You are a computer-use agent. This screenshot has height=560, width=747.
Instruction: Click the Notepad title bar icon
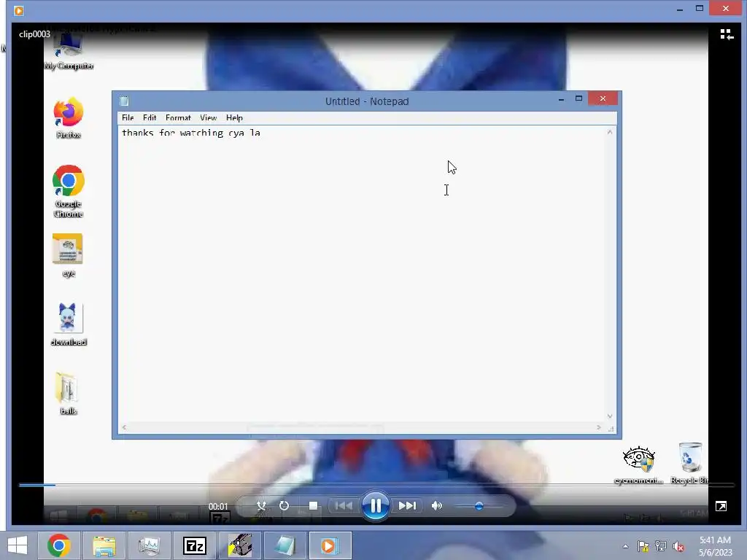(124, 101)
